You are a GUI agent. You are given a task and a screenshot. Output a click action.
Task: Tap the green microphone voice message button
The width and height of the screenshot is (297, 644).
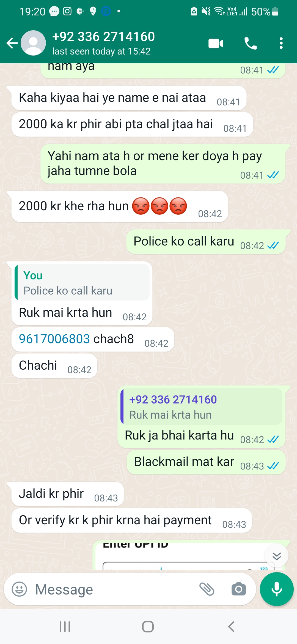coord(277,589)
